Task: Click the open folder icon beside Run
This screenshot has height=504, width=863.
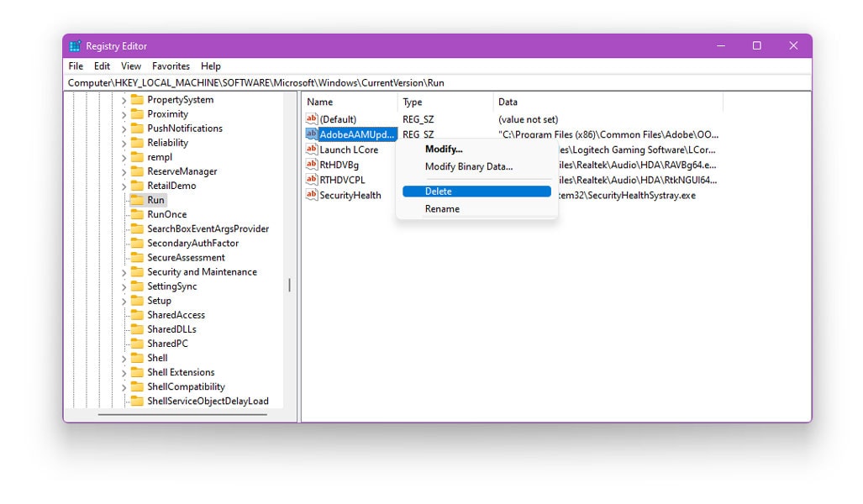Action: pos(137,200)
